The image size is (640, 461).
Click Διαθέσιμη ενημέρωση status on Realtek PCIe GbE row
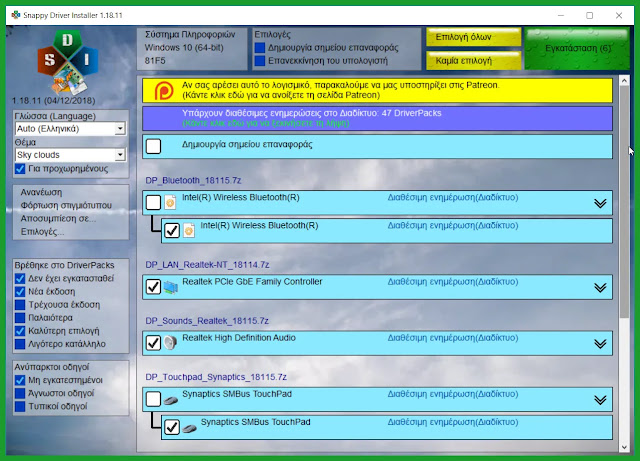tap(453, 282)
